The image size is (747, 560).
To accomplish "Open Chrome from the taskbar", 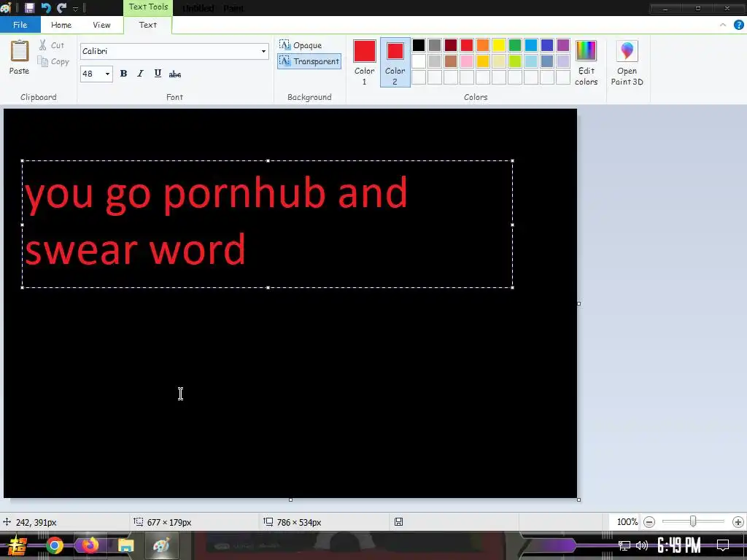I will point(54,545).
